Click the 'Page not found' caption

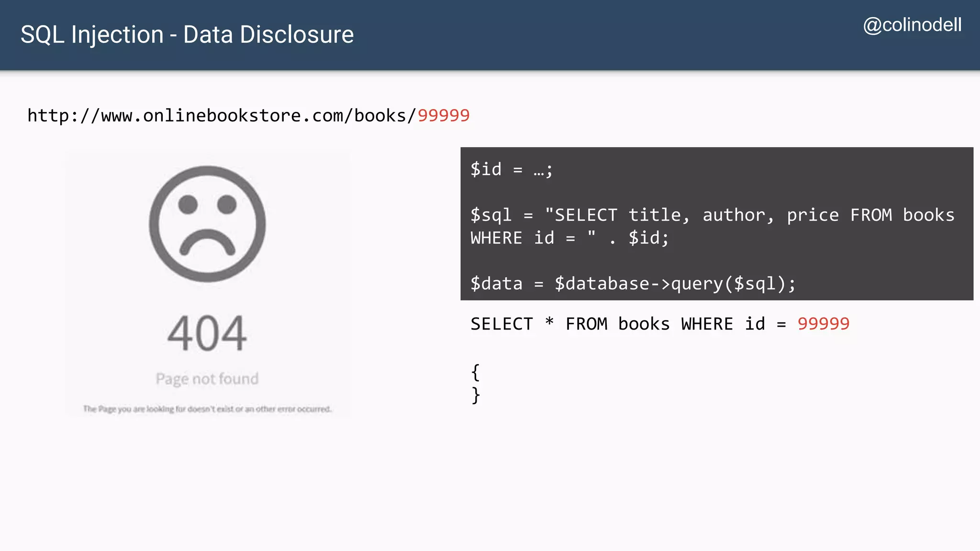tap(207, 379)
